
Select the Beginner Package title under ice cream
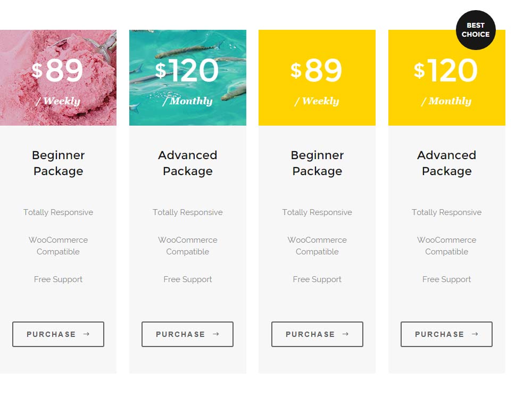click(x=58, y=163)
